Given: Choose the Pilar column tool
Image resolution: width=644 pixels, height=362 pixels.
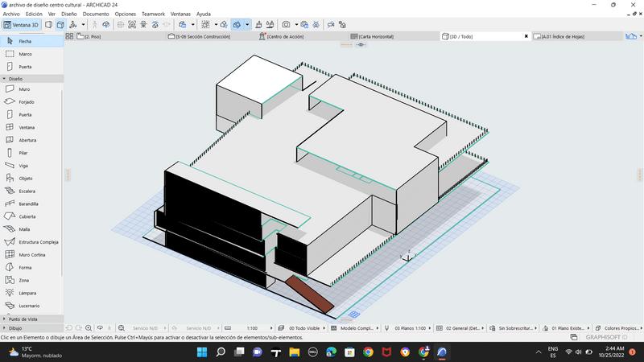Looking at the screenshot, I should (x=23, y=153).
